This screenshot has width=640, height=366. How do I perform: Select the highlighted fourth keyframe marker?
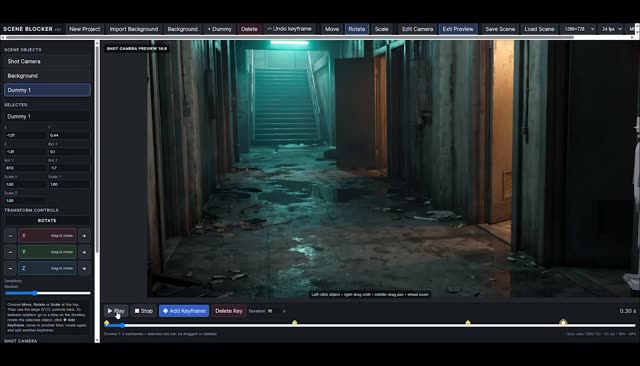click(563, 323)
